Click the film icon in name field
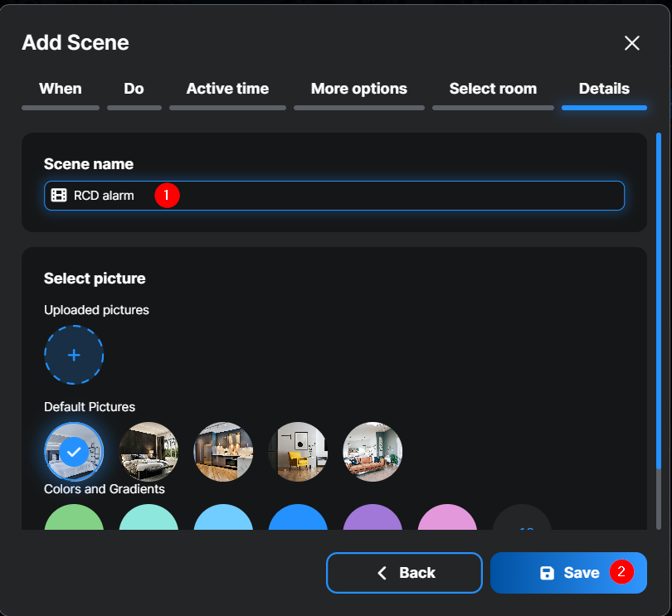The height and width of the screenshot is (616, 672). click(59, 196)
